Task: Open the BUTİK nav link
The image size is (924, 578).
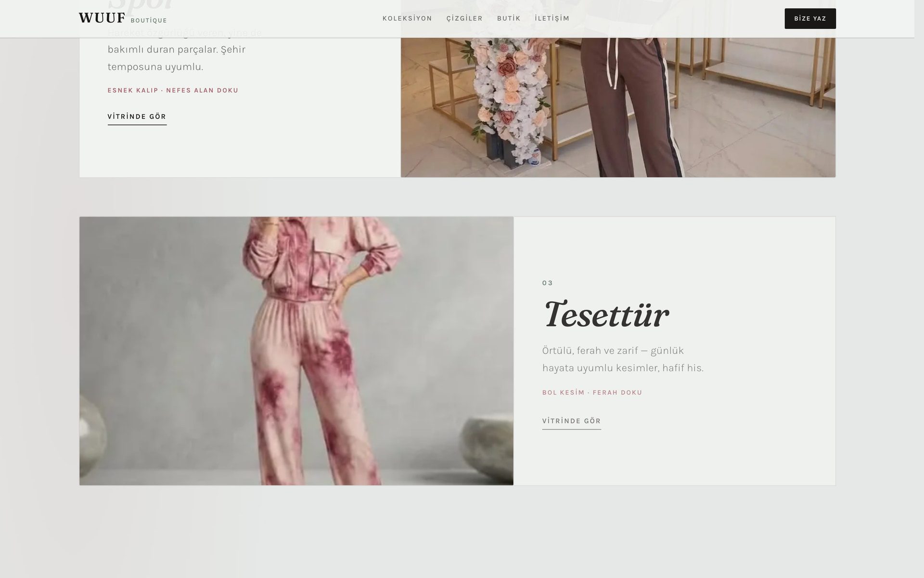Action: point(509,18)
